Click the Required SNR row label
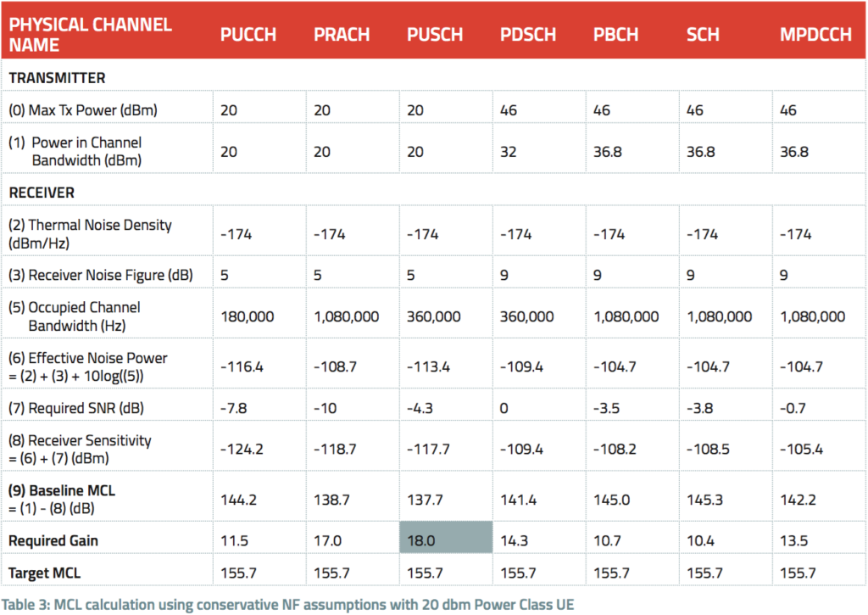868x615 pixels. point(77,408)
